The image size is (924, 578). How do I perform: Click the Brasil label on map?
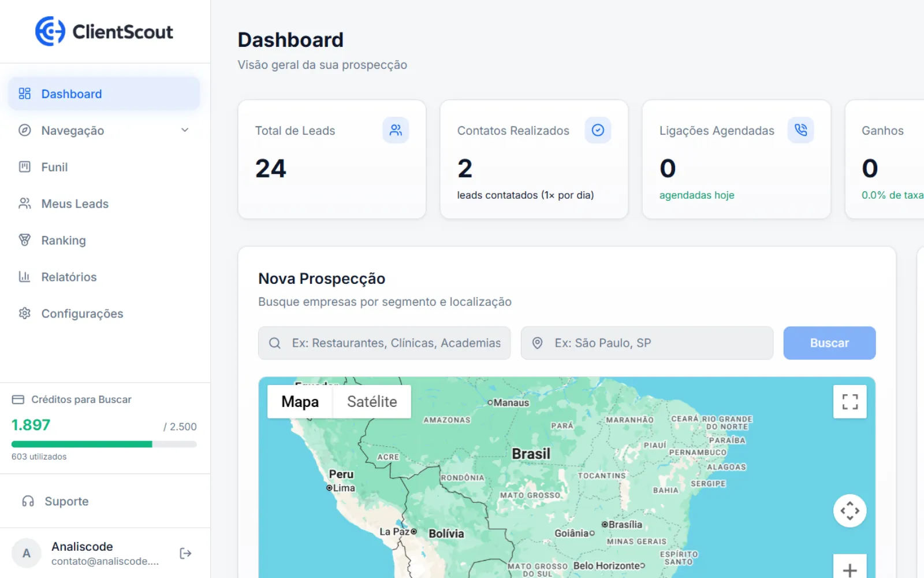(531, 454)
